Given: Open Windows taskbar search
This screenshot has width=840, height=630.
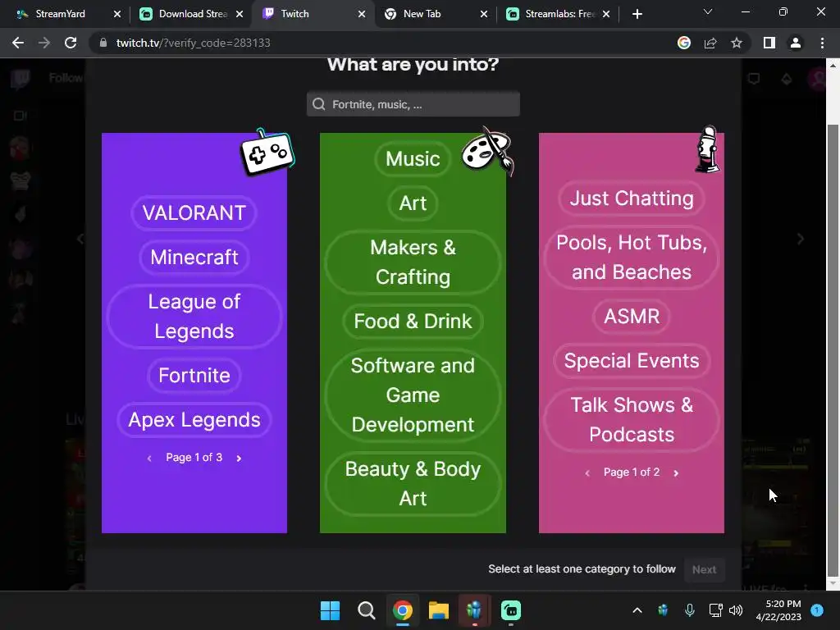Looking at the screenshot, I should (x=367, y=610).
